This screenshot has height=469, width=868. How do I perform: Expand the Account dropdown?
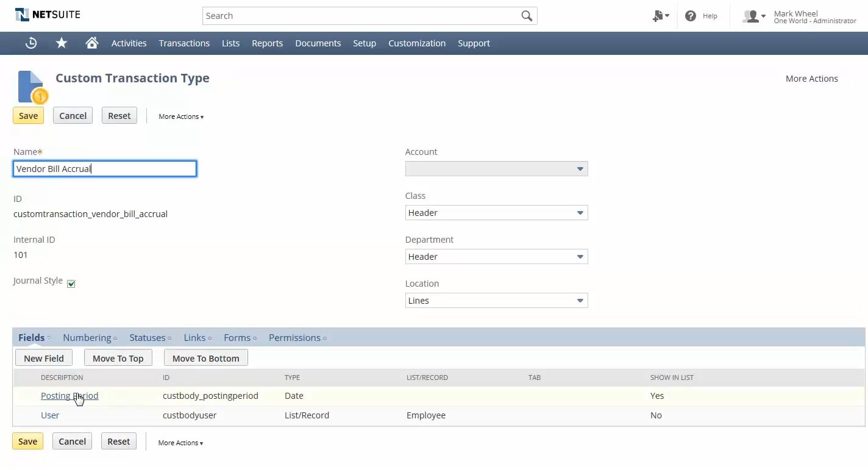click(x=496, y=169)
